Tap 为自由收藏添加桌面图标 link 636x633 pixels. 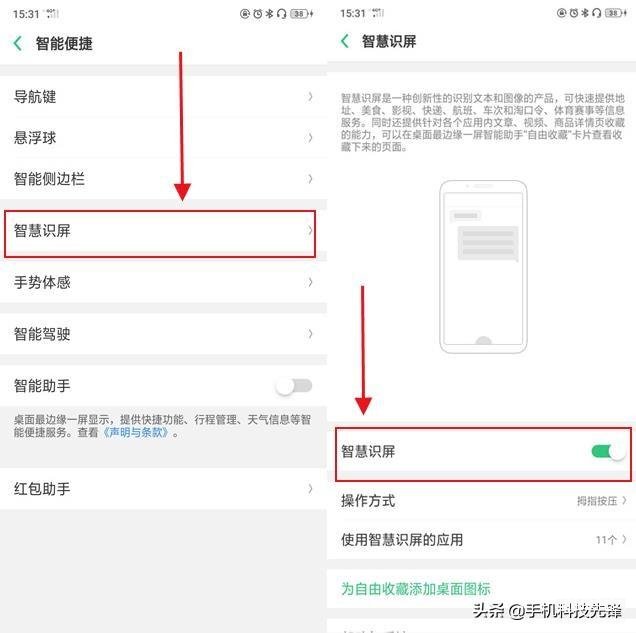point(416,588)
